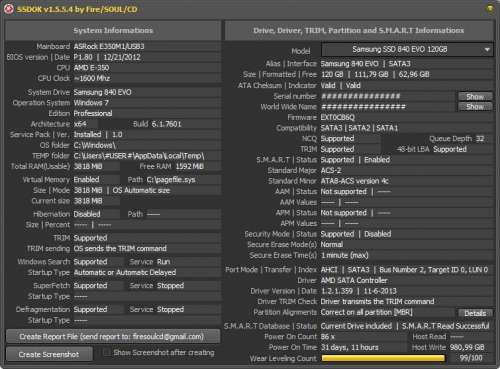Click Power On Time 31 days, 11 hours
This screenshot has height=369, width=500.
point(349,347)
